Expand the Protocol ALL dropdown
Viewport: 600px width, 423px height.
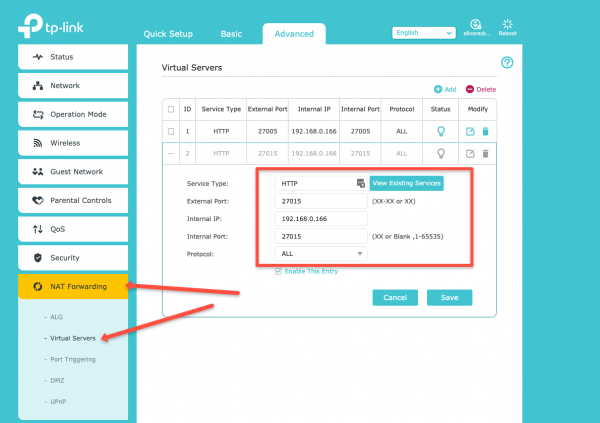pos(322,254)
